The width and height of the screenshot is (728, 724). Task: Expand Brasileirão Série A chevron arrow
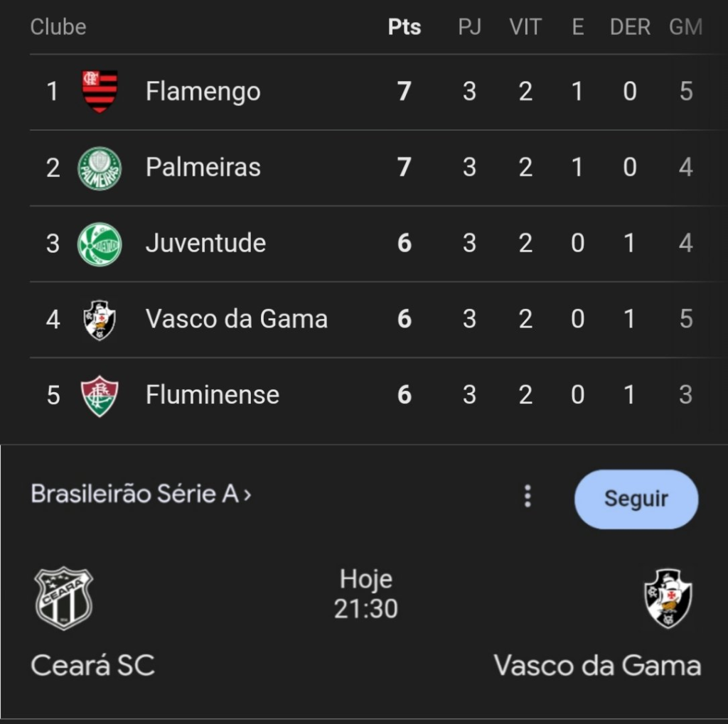247,495
